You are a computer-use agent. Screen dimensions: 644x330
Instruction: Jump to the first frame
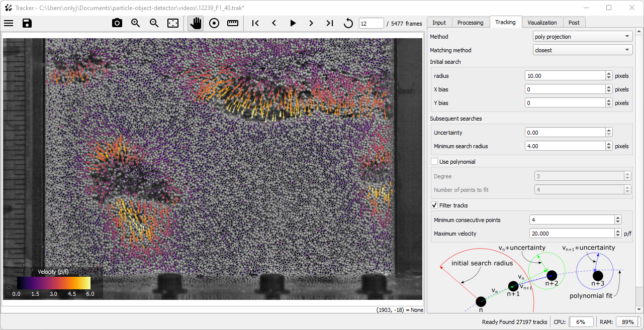pyautogui.click(x=255, y=23)
